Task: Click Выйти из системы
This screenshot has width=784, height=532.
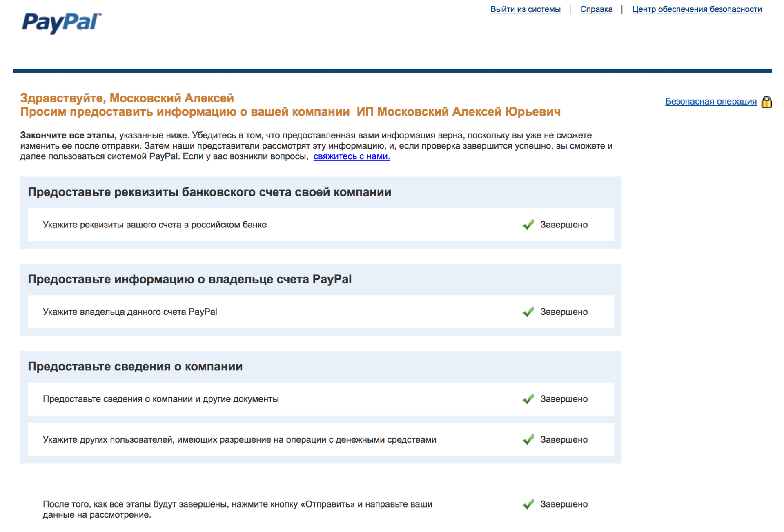Action: pyautogui.click(x=525, y=9)
